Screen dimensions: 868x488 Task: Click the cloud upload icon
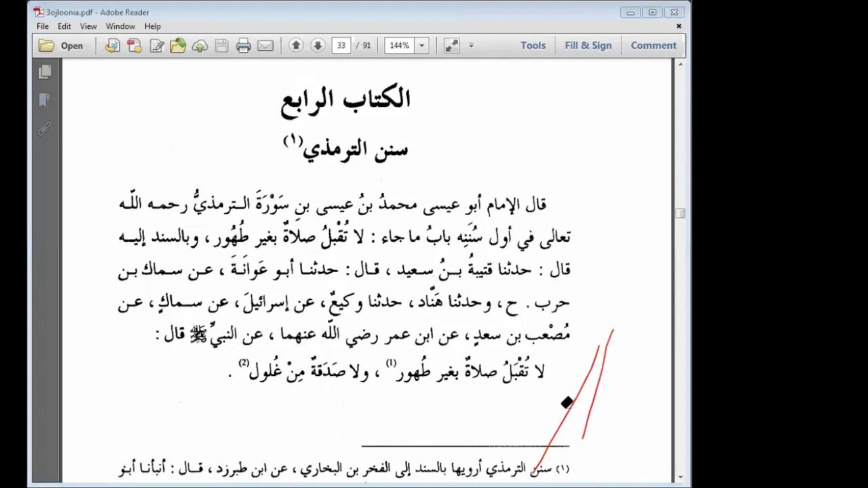[200, 45]
